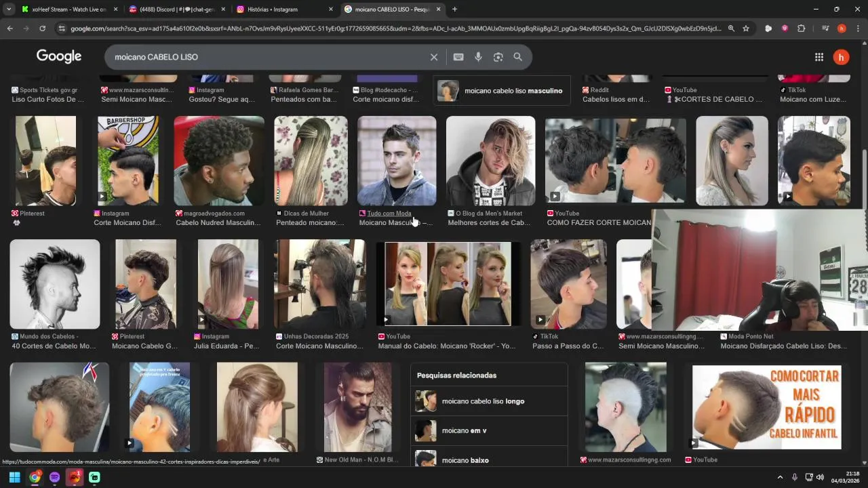View site information in address bar

62,28
